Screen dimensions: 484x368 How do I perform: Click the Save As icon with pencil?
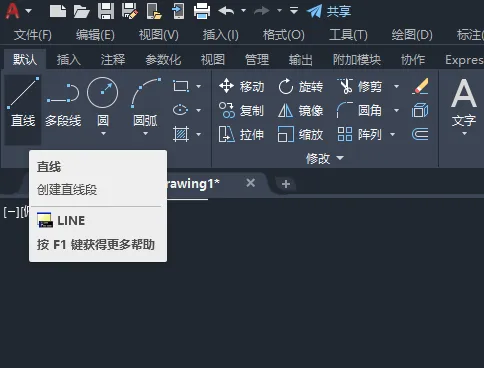coord(130,11)
